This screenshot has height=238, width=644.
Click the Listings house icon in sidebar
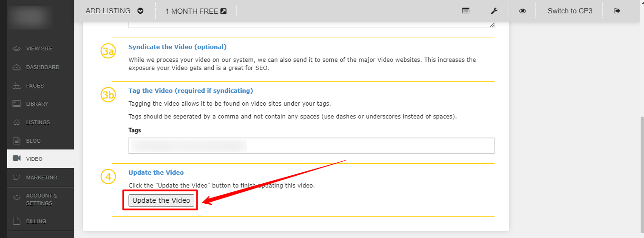[x=17, y=122]
